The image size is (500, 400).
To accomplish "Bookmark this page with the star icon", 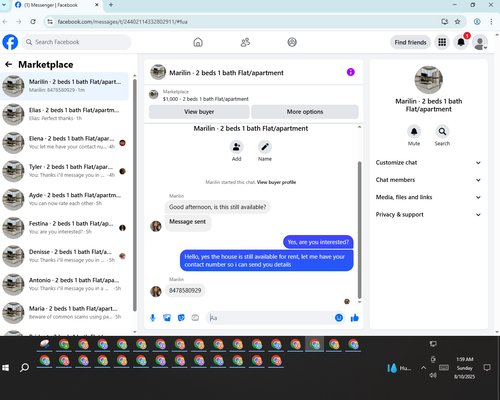I will (x=458, y=22).
